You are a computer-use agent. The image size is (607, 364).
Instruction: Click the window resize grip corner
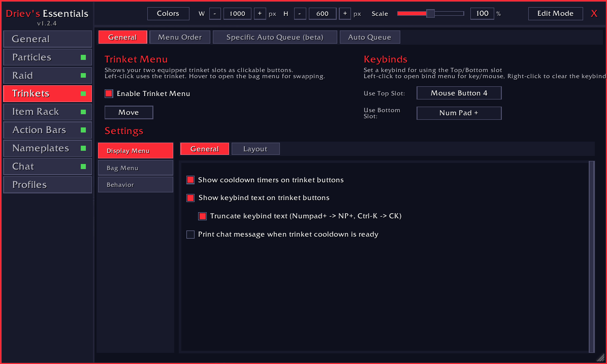(600, 358)
